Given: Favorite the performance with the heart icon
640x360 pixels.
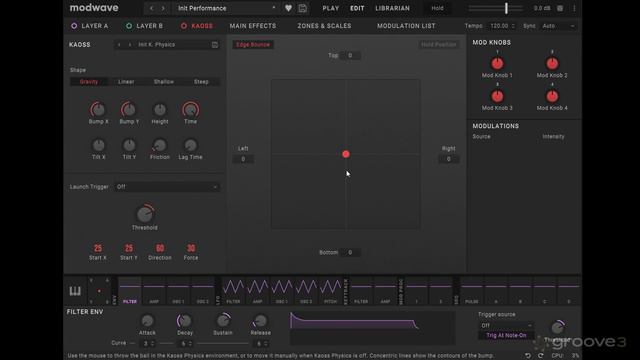Looking at the screenshot, I should 288,8.
